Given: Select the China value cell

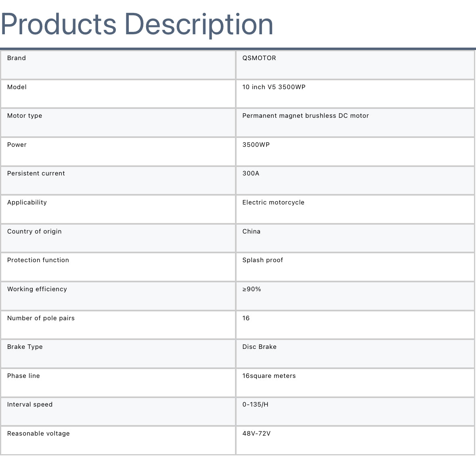Looking at the screenshot, I should point(251,232).
